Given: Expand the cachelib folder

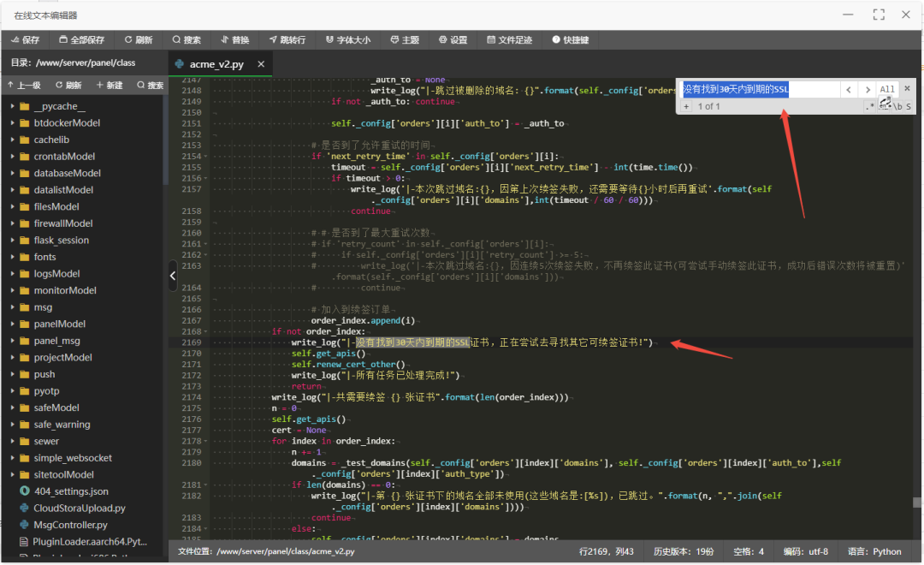Looking at the screenshot, I should 12,140.
